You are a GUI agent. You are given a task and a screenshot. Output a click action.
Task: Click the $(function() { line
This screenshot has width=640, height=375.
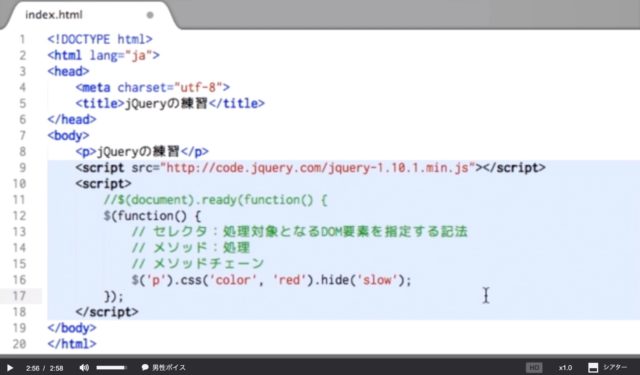click(152, 216)
